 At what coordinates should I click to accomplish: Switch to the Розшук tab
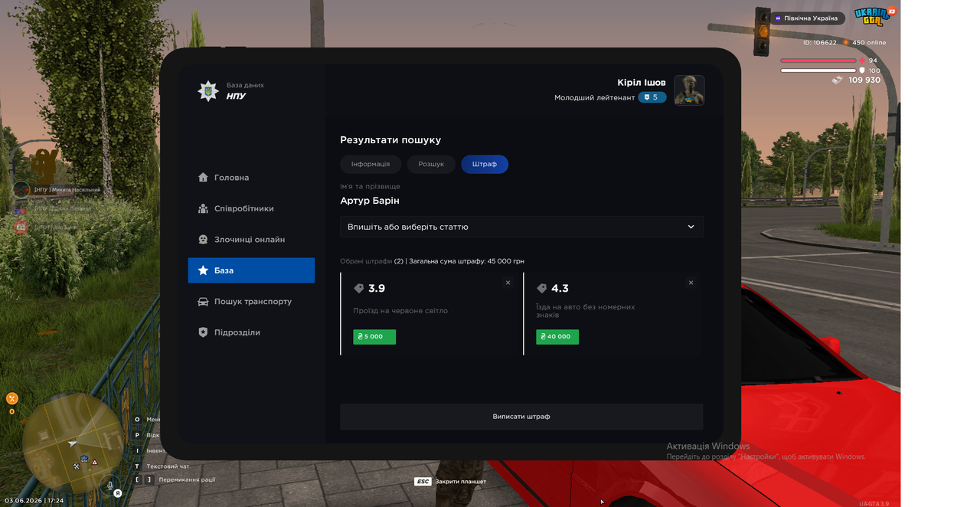tap(431, 164)
